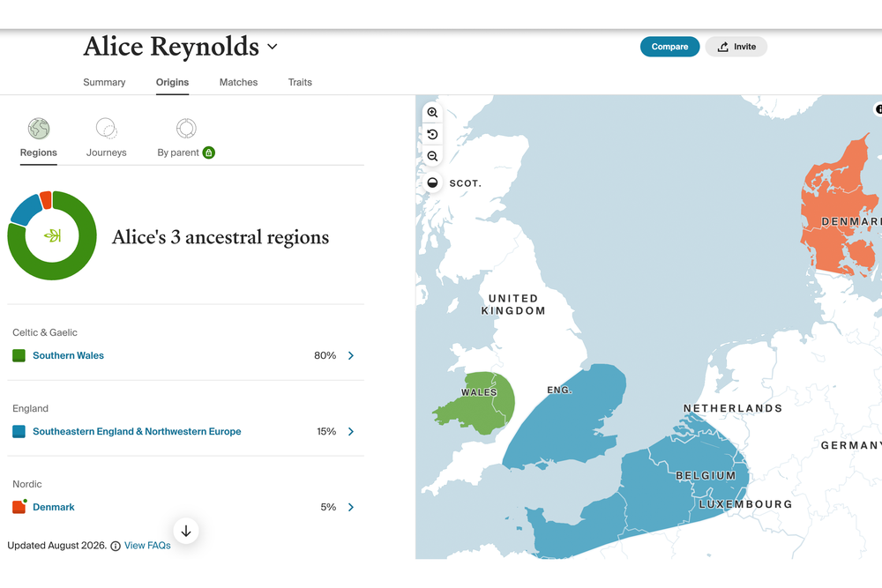Open map info icon at top right

pos(878,109)
